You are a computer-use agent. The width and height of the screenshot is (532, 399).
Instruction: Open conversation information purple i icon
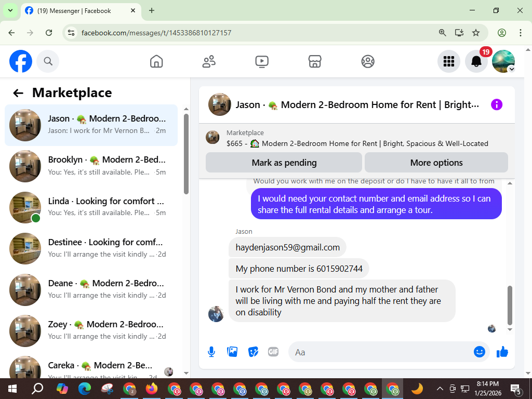[496, 104]
